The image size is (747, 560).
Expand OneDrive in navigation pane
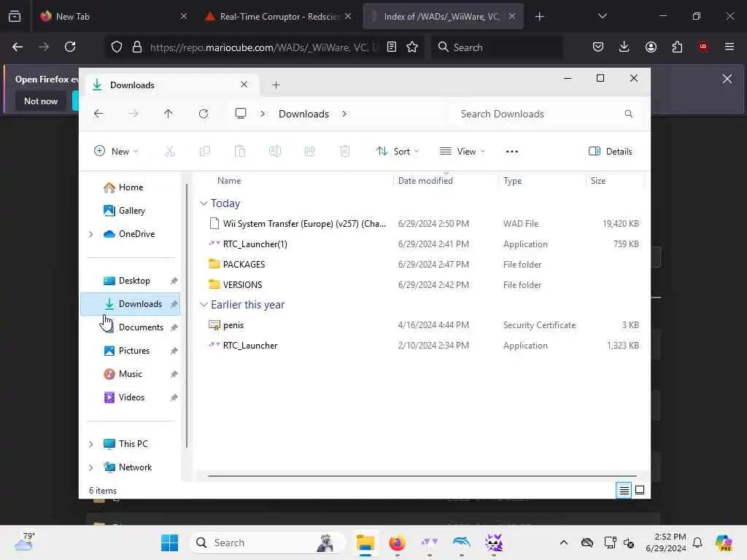tap(91, 234)
